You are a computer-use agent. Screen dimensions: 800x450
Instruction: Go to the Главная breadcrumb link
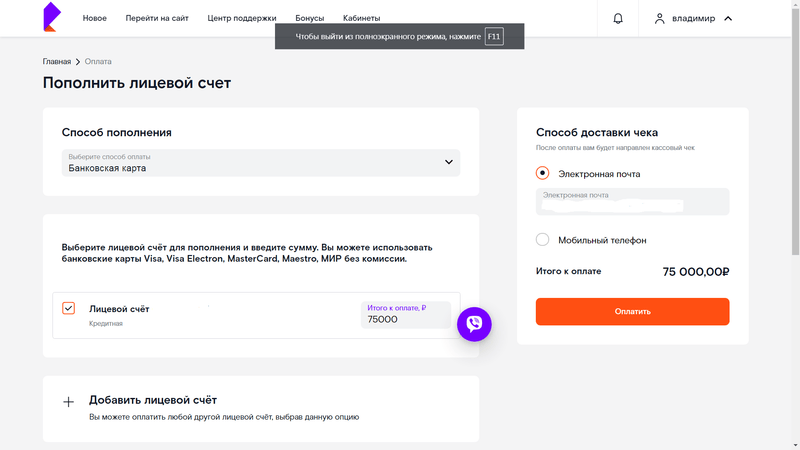[x=56, y=62]
